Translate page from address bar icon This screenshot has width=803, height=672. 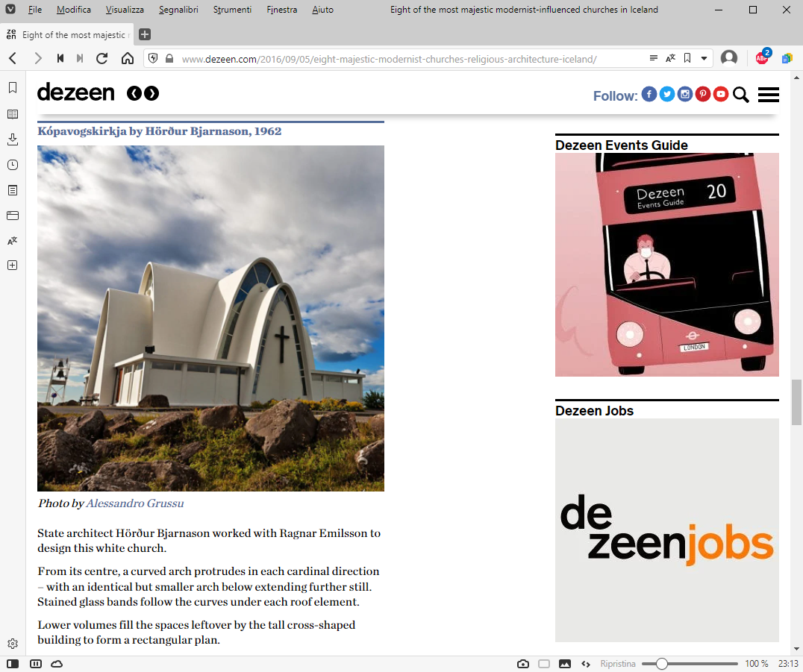pos(670,58)
